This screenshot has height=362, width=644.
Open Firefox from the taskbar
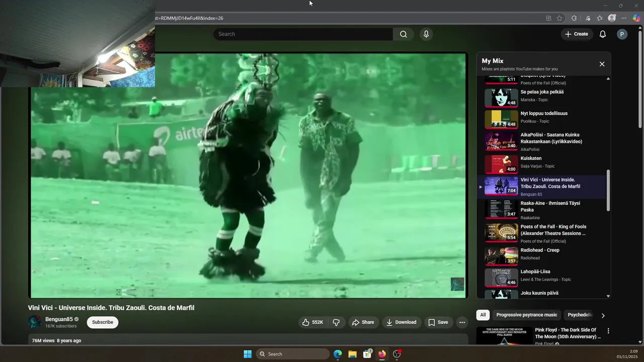382,354
